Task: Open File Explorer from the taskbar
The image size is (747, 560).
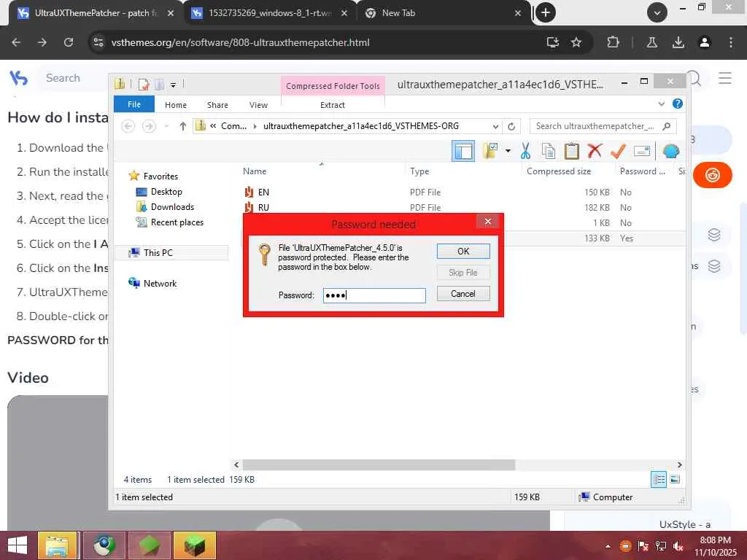Action: click(x=57, y=545)
